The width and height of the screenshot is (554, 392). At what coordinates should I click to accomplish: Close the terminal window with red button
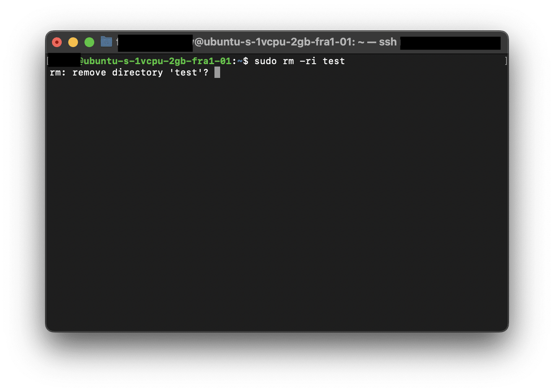[x=57, y=42]
